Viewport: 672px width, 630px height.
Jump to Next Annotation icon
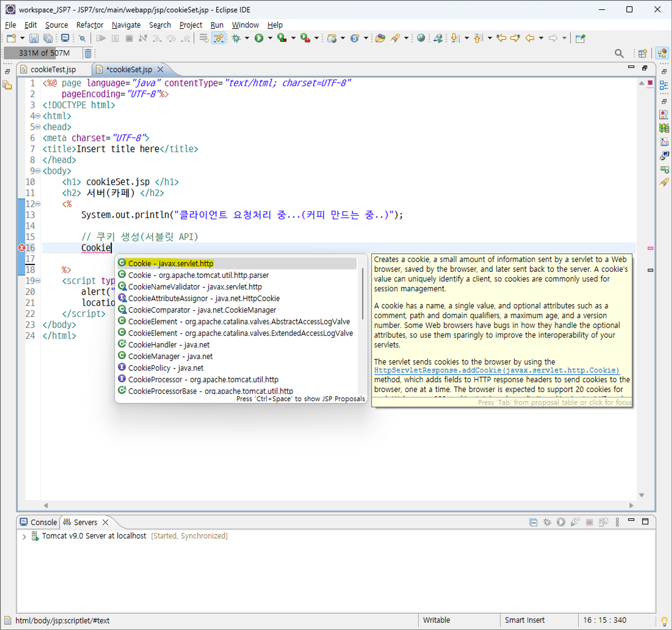point(455,38)
